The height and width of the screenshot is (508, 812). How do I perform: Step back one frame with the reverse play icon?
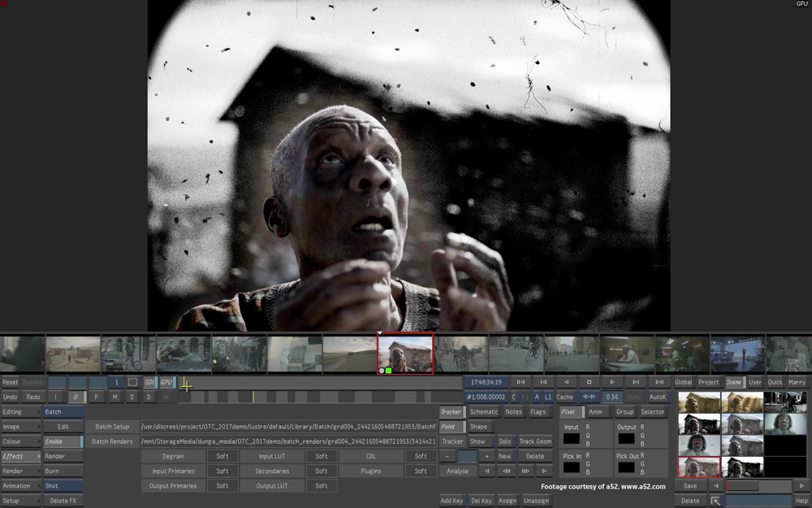[x=567, y=382]
